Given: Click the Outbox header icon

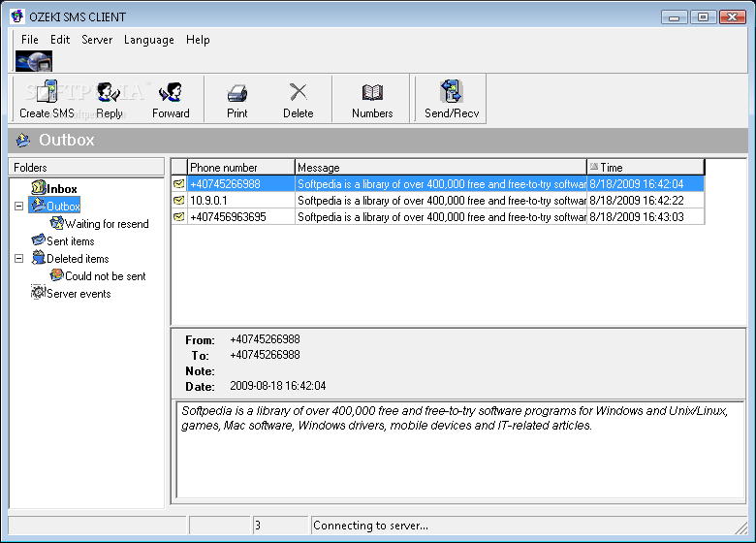Looking at the screenshot, I should (x=23, y=140).
